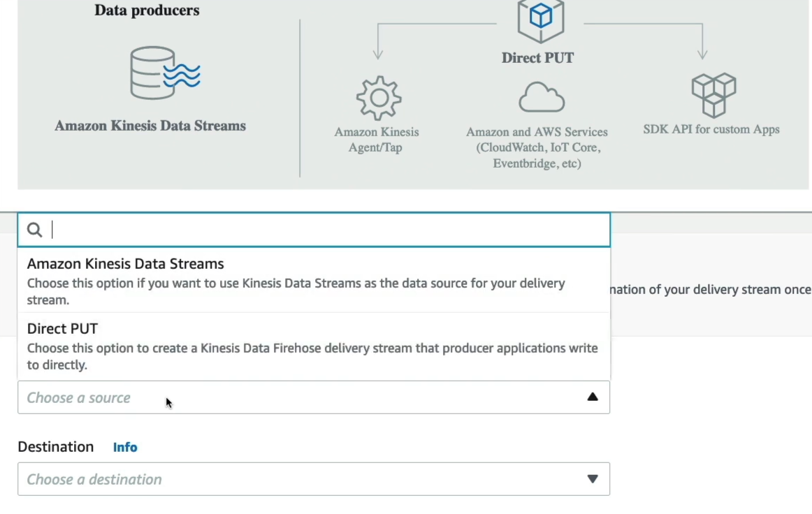Viewport: 812px width, 514px height.
Task: Click the Amazon Kinesis Data Streams diagram label
Action: pyautogui.click(x=150, y=125)
